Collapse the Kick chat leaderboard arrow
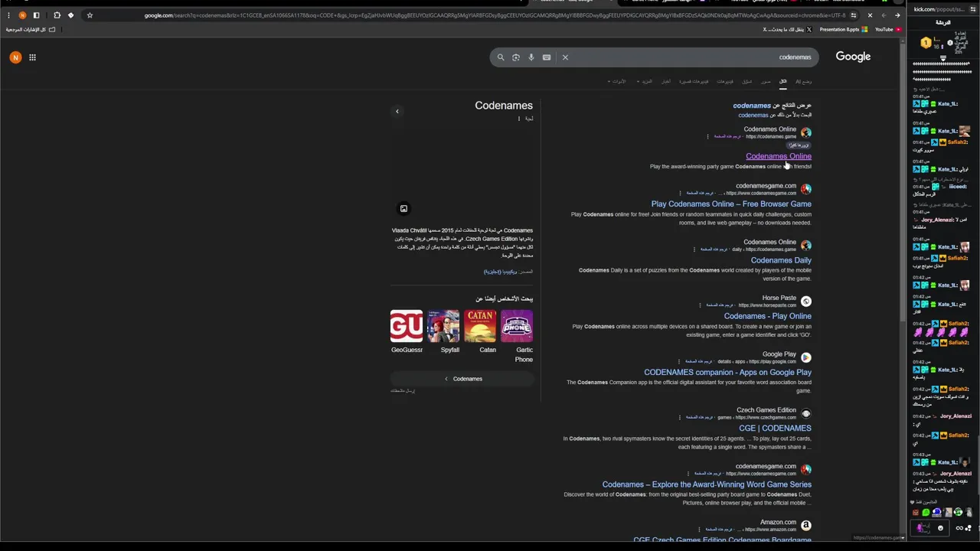This screenshot has height=551, width=980. [943, 58]
